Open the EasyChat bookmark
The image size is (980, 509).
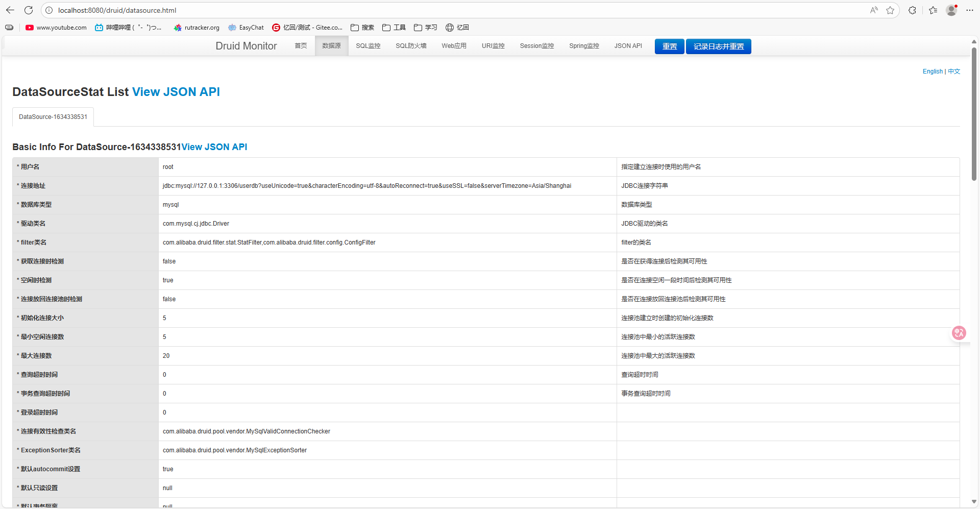(x=246, y=28)
